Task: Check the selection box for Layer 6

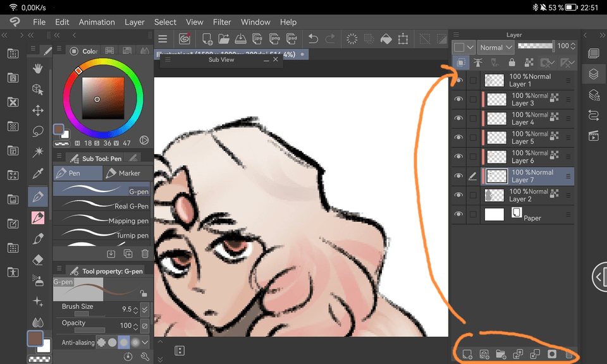Action: click(x=473, y=157)
